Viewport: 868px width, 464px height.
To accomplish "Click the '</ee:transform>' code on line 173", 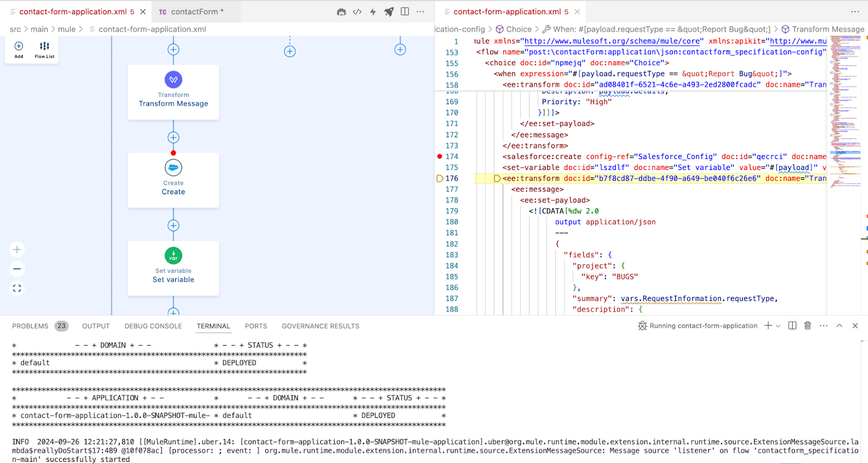I will pos(535,146).
